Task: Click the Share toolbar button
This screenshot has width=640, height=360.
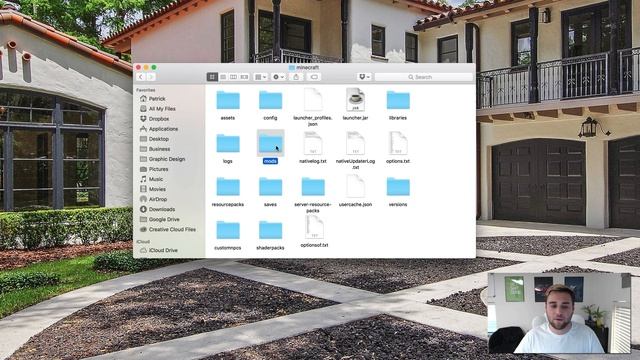Action: (296, 77)
